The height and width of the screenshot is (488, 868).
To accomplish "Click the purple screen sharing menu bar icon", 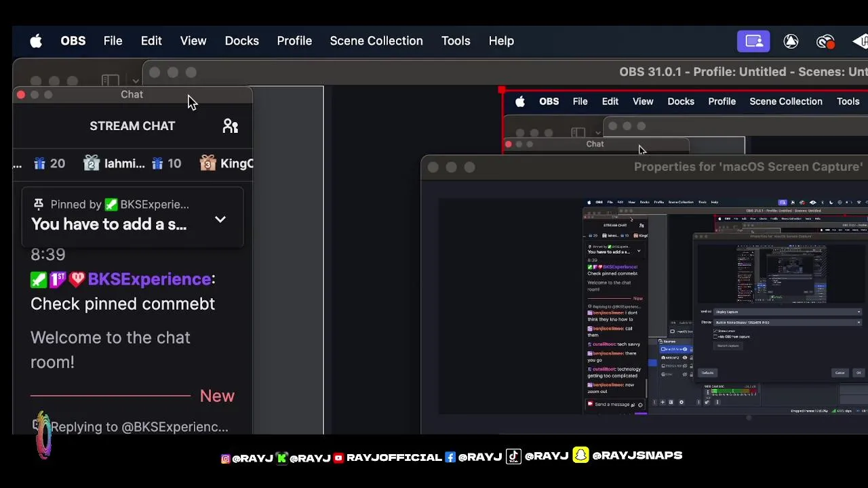I will (x=753, y=41).
